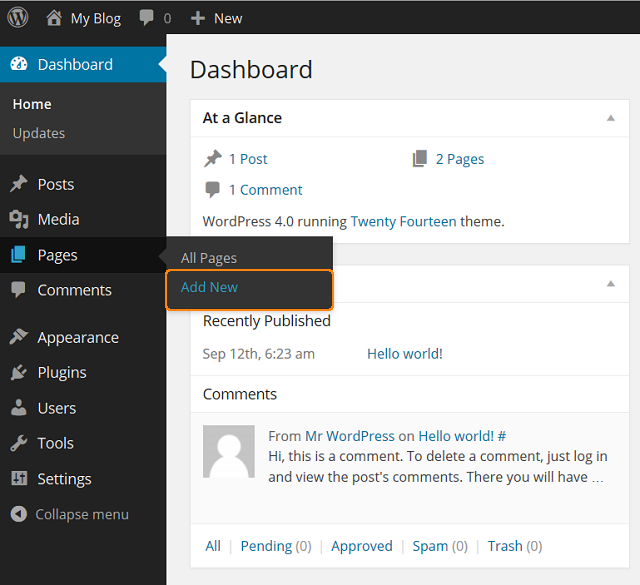Click the Dashboard page title
The image size is (640, 585).
click(251, 69)
